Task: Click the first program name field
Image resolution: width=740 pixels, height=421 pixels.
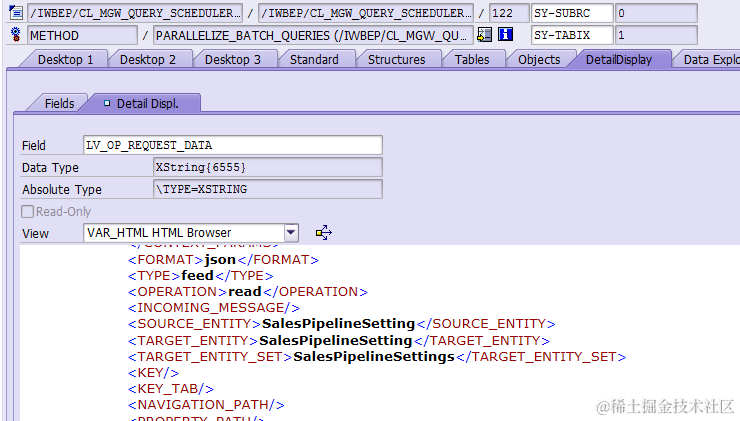Action: click(x=135, y=13)
